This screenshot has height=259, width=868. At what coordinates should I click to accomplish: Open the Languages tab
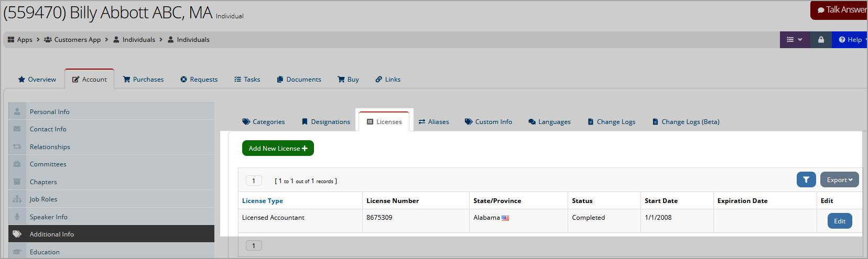549,122
